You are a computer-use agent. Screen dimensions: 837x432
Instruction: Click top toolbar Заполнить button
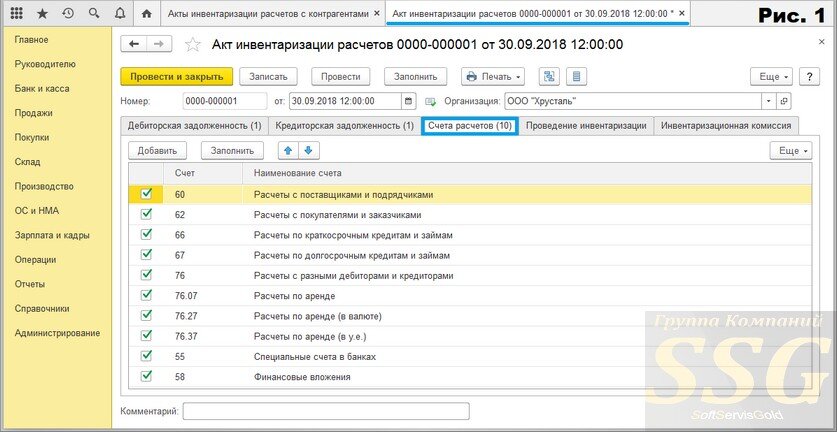point(415,76)
